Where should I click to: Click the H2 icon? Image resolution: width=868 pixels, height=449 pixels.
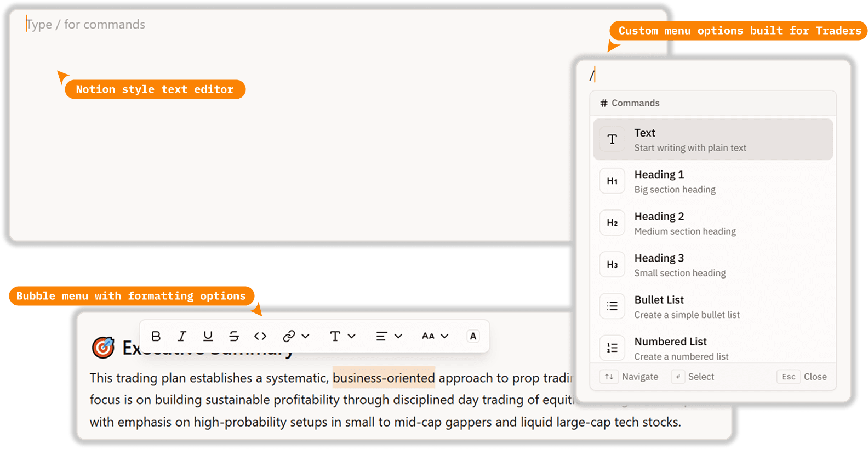612,223
